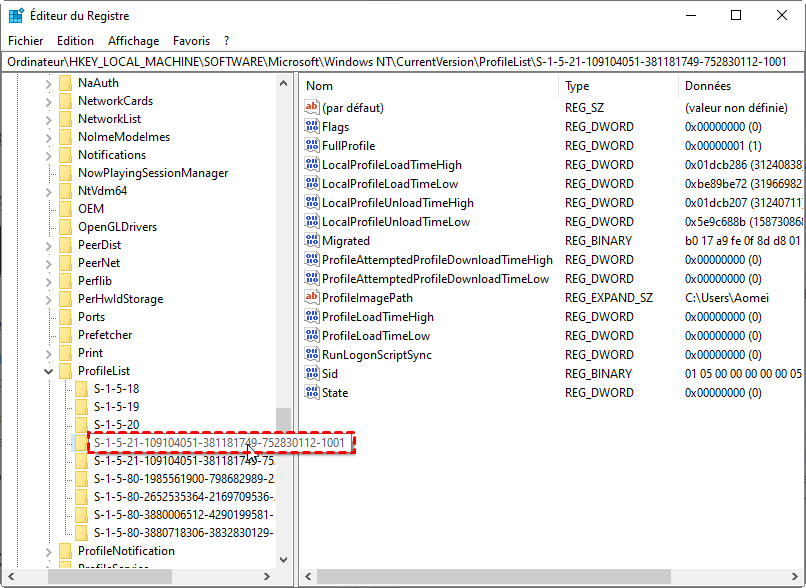Screen dimensions: 806x588
Task: Click the OpenGLDrivers folder icon
Action: [66, 227]
